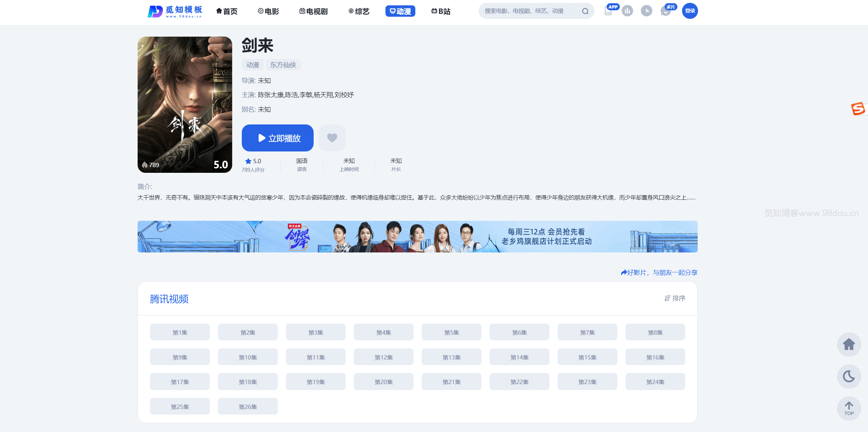Play episode 第14集
The image size is (868, 432).
520,357
